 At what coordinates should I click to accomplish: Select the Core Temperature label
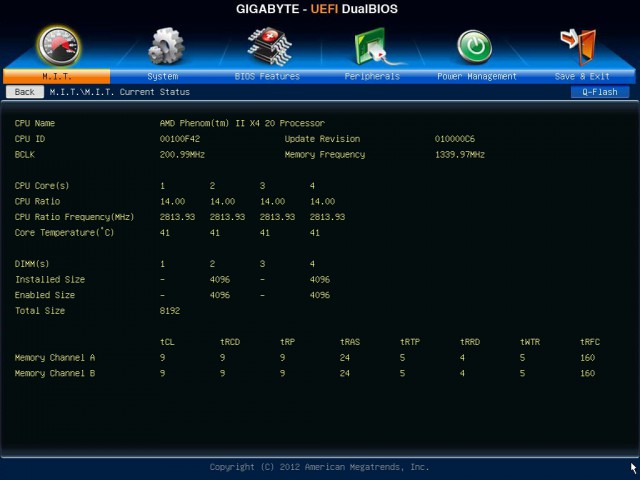pos(64,233)
